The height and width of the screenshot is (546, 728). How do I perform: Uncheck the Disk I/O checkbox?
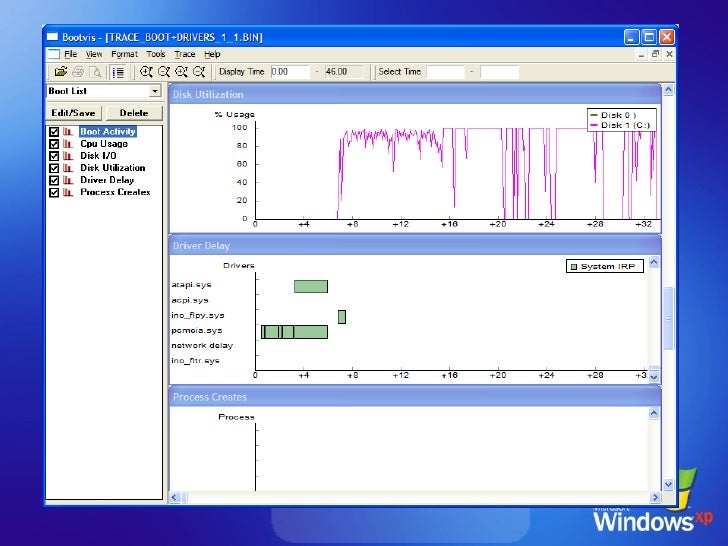tap(54, 156)
